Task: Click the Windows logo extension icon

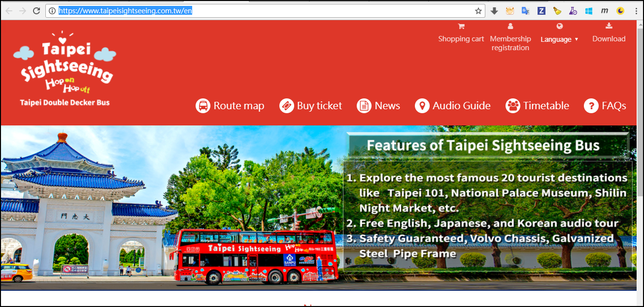Action: click(x=588, y=11)
